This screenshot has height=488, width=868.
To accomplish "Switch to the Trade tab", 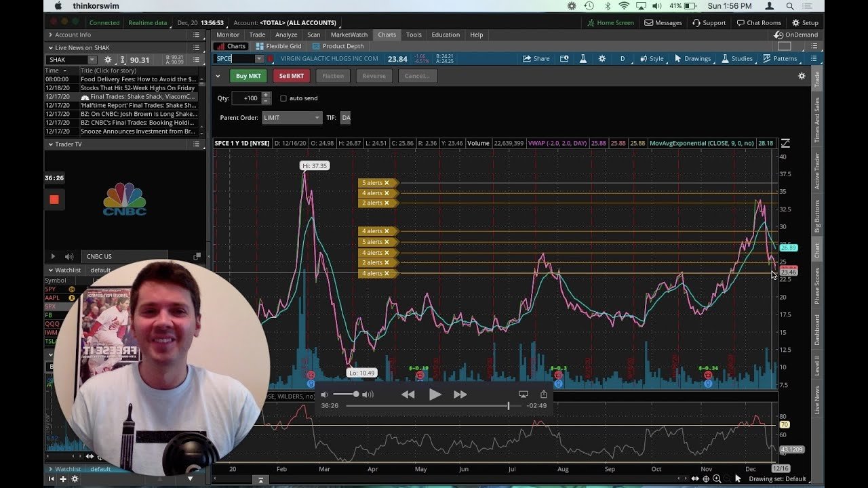I will pos(257,35).
